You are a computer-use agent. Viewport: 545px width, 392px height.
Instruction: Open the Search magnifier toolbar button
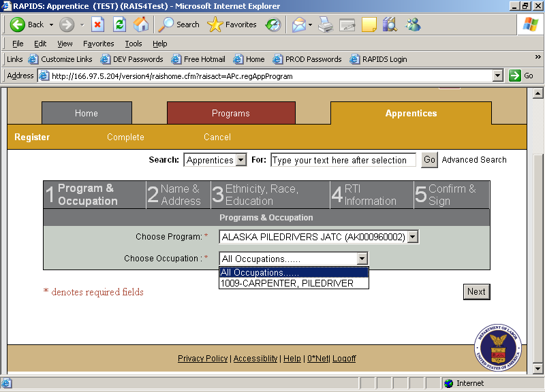tap(178, 24)
